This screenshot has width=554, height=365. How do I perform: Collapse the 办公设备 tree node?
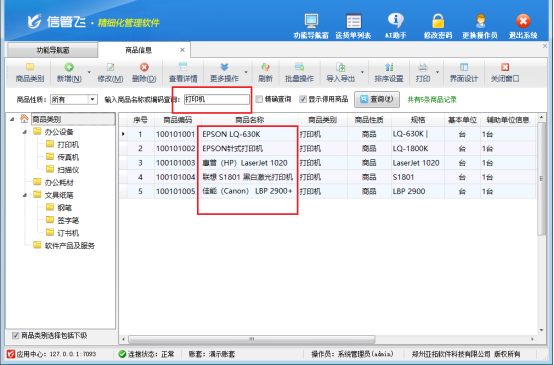coord(24,132)
